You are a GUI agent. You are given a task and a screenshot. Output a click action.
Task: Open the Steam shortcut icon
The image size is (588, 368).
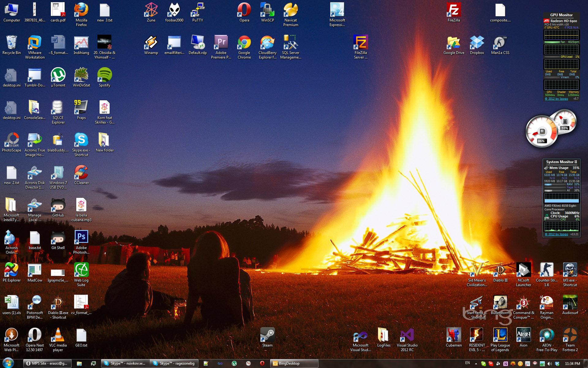click(x=267, y=335)
